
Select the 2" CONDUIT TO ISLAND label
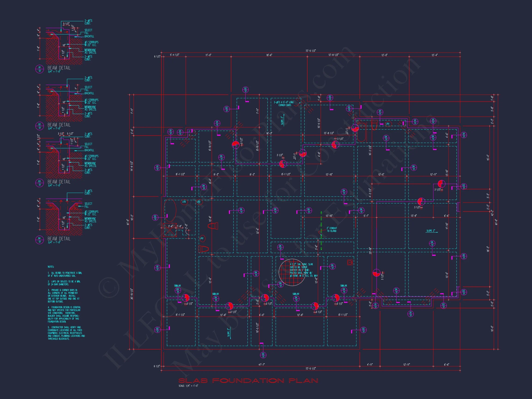[x=332, y=230]
